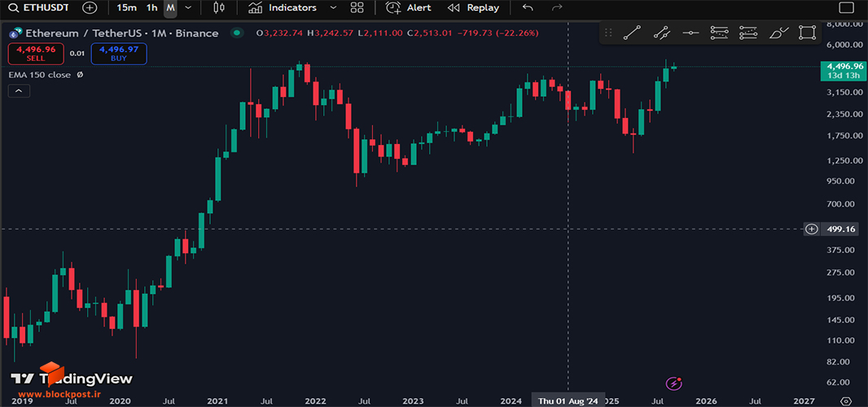Click the ETHUSDT symbol search field

[x=40, y=8]
